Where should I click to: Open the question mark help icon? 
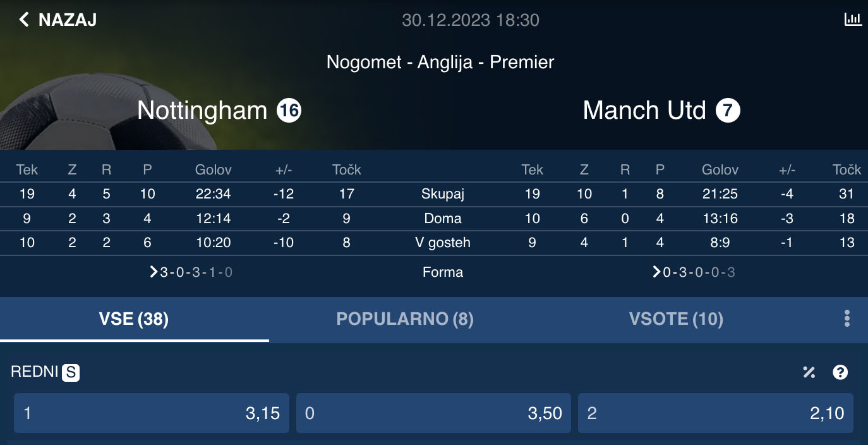click(840, 372)
